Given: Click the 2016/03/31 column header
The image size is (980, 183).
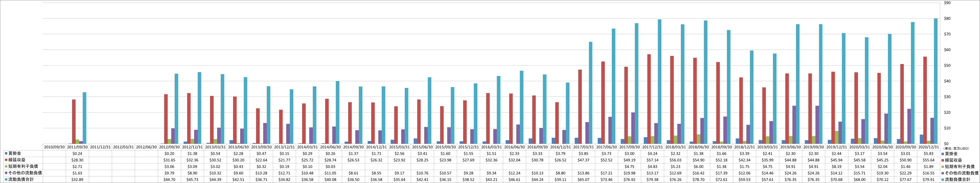Looking at the screenshot, I should [492, 147].
